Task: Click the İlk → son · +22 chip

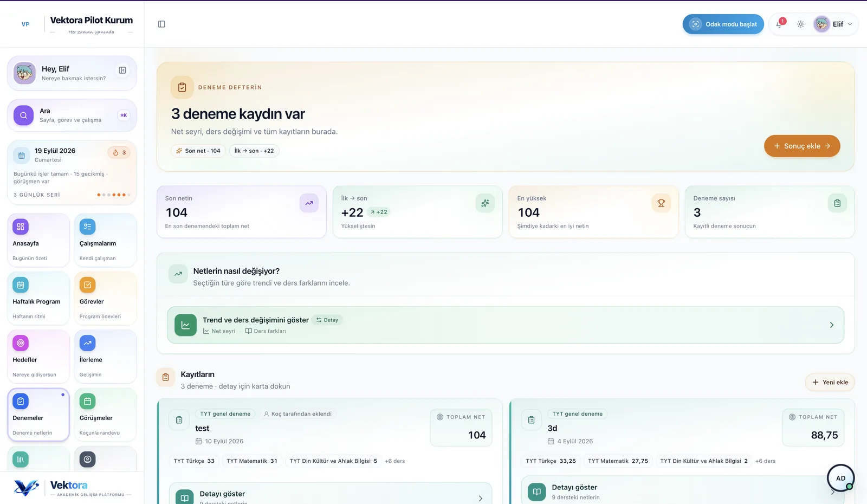Action: coord(254,151)
